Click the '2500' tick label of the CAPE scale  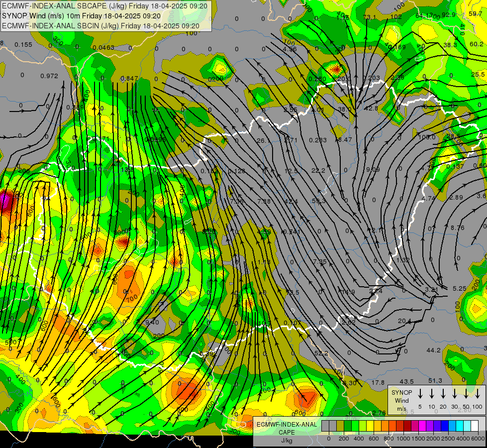(x=448, y=439)
